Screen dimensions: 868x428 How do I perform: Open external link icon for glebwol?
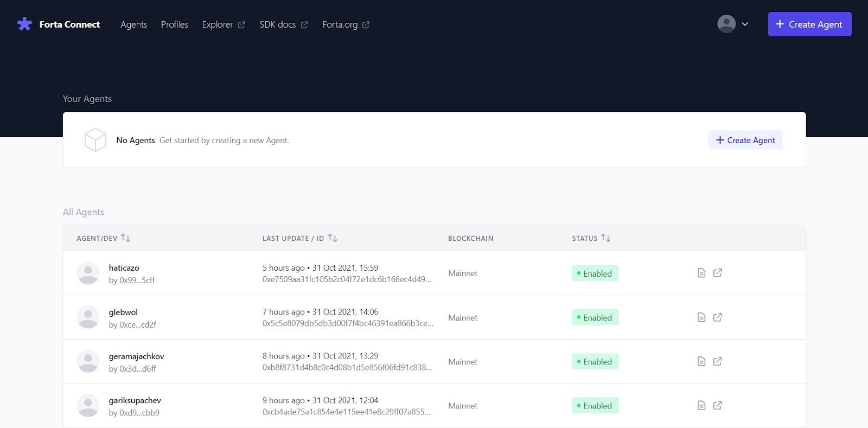718,317
